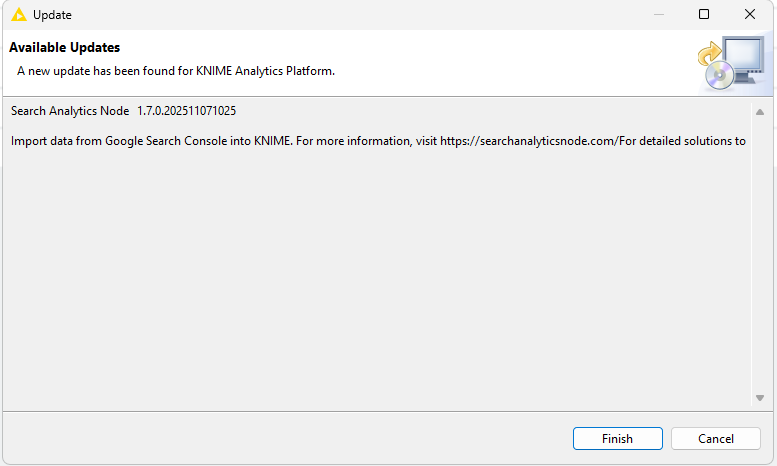The height and width of the screenshot is (466, 777).
Task: Click the KNIME logo in title bar
Action: click(x=18, y=15)
